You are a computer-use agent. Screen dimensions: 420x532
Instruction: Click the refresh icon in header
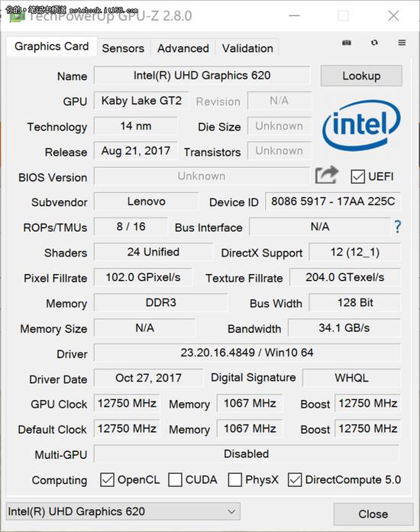374,43
